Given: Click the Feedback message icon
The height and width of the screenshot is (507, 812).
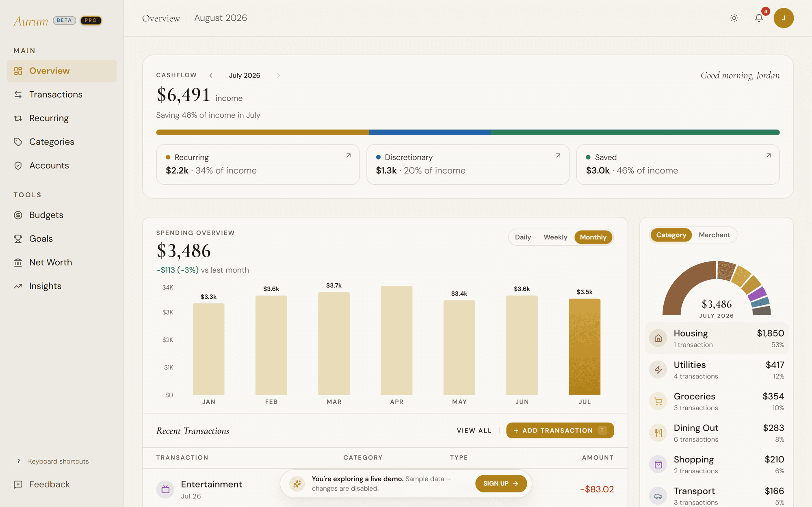Looking at the screenshot, I should (18, 484).
